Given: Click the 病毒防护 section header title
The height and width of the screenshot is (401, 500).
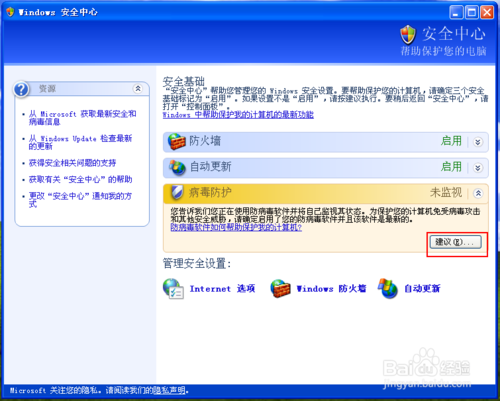Looking at the screenshot, I should 210,192.
